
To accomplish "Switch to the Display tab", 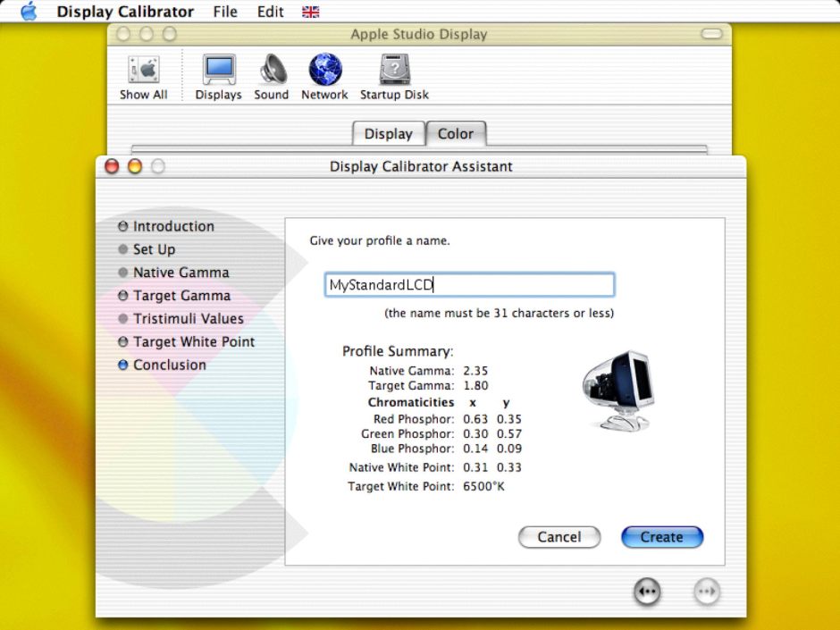I will point(389,133).
